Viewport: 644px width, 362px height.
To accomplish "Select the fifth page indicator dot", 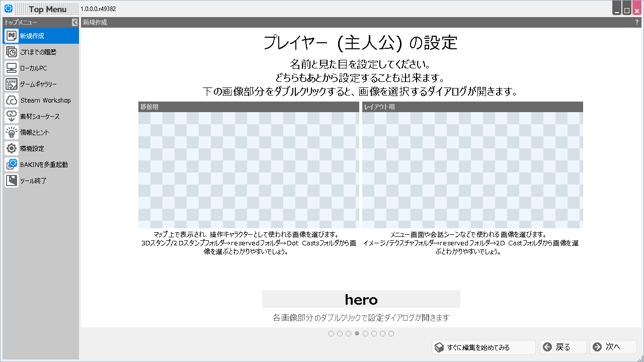I will click(x=365, y=333).
